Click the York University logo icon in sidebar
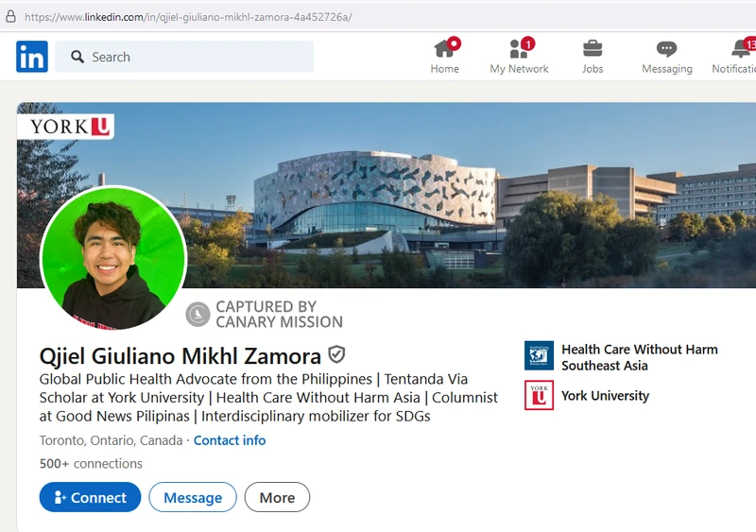 click(x=539, y=395)
